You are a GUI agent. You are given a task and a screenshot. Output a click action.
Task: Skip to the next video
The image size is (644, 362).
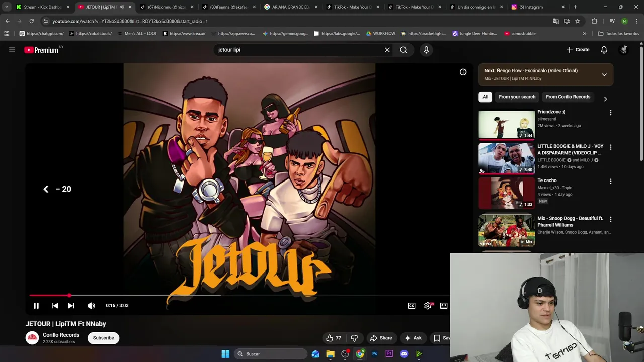[71, 305]
